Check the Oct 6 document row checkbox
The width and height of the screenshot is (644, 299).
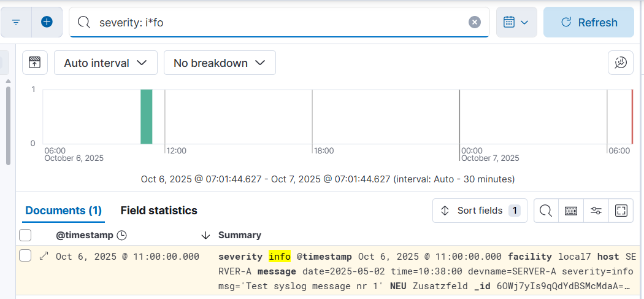pos(25,256)
